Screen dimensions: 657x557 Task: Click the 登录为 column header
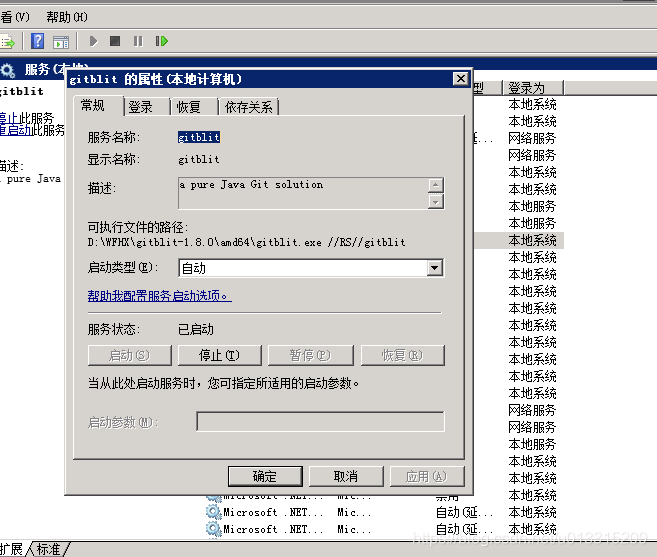click(533, 88)
